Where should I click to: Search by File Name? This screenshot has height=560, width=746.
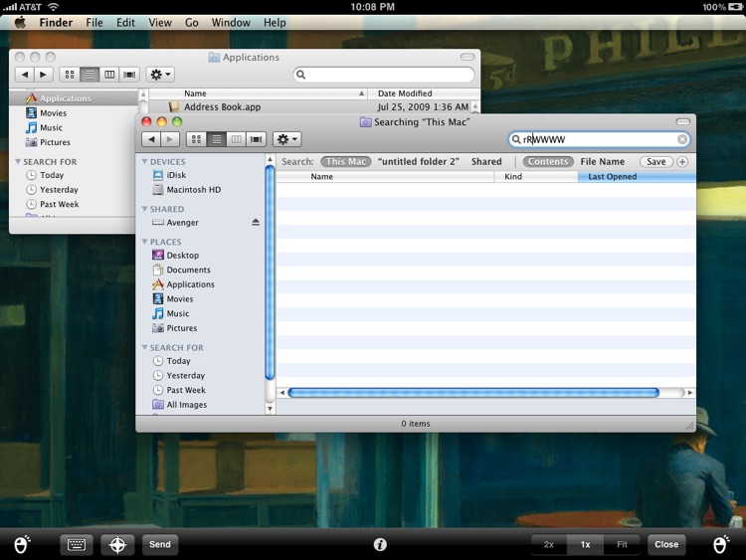click(603, 162)
